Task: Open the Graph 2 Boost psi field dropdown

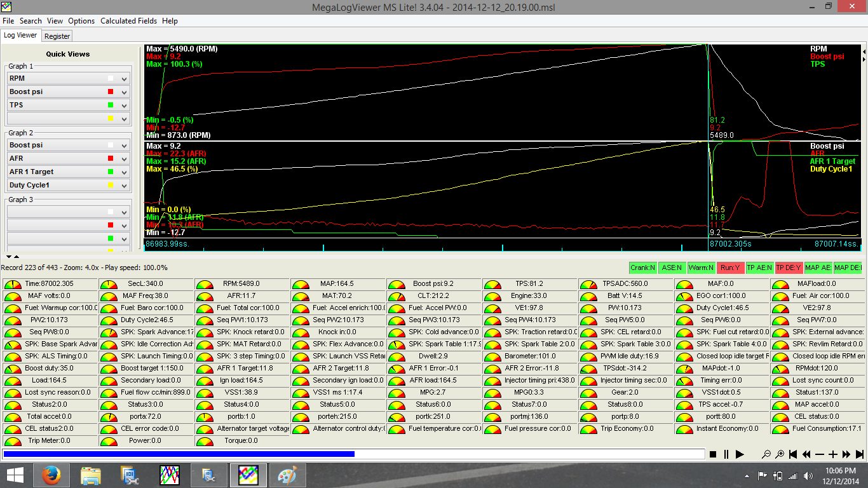Action: coord(125,146)
